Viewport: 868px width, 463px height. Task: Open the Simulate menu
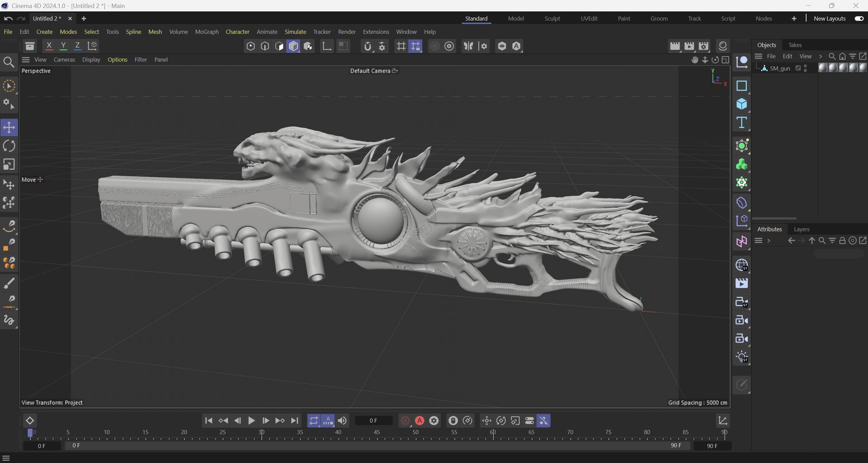(295, 32)
